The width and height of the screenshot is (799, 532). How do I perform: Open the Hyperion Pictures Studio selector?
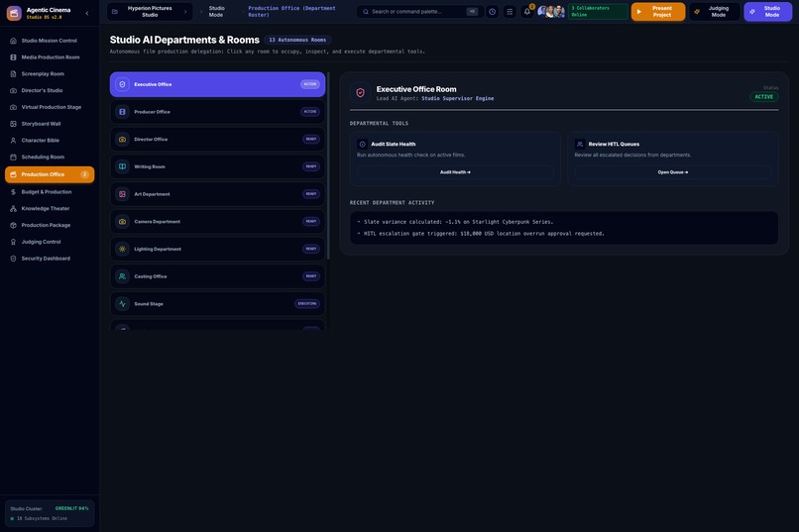coord(150,12)
